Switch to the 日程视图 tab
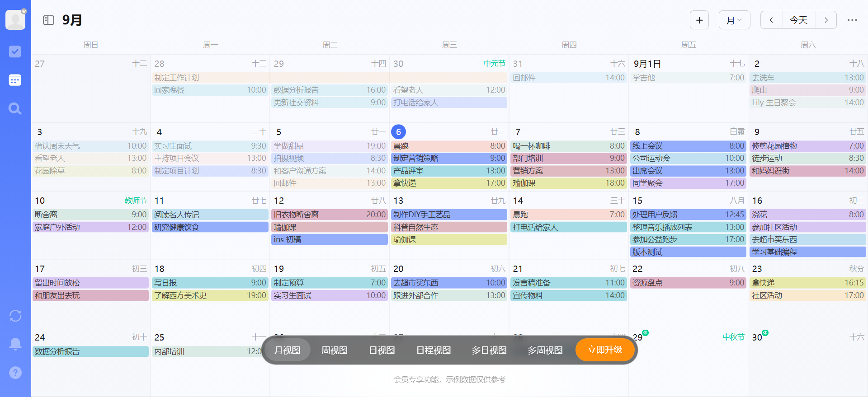 (x=433, y=350)
